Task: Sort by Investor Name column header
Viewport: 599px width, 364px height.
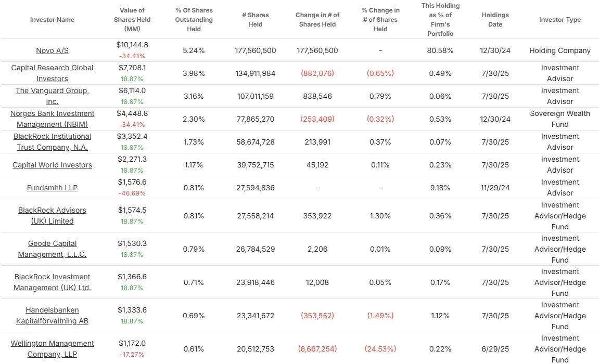Action: point(52,19)
